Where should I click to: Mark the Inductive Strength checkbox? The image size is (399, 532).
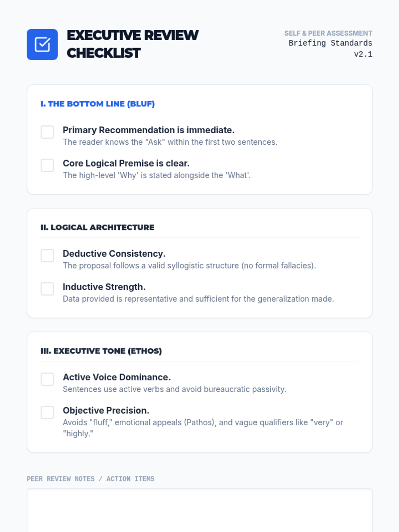pyautogui.click(x=47, y=289)
